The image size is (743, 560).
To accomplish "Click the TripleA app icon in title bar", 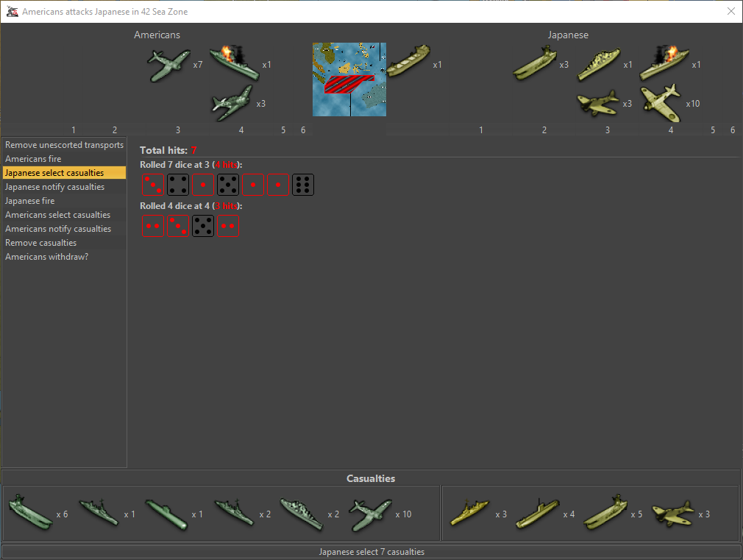I will 12,11.
